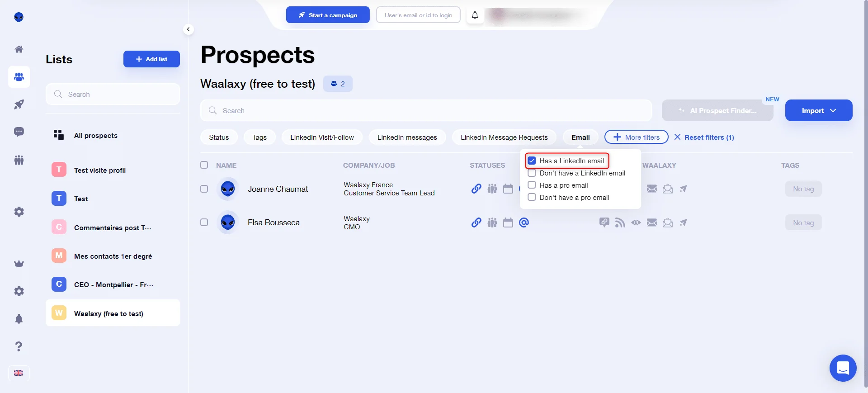
Task: Click No tag for Elsa Rousseca
Action: point(803,223)
